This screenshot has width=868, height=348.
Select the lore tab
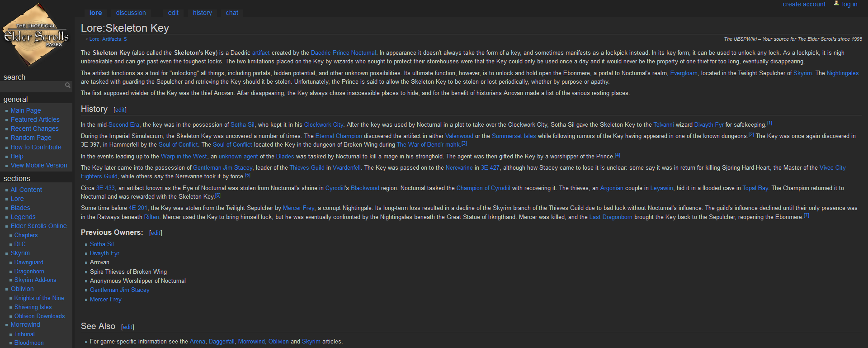(95, 13)
